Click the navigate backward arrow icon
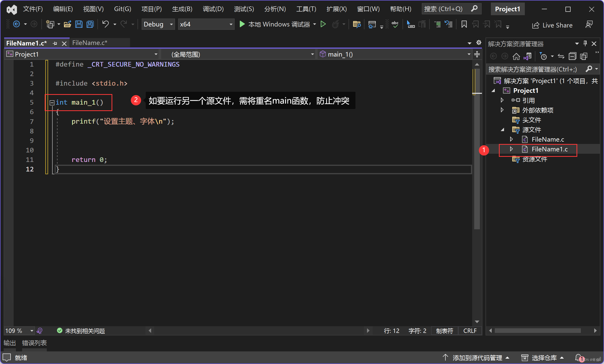Image resolution: width=604 pixels, height=364 pixels. 16,24
